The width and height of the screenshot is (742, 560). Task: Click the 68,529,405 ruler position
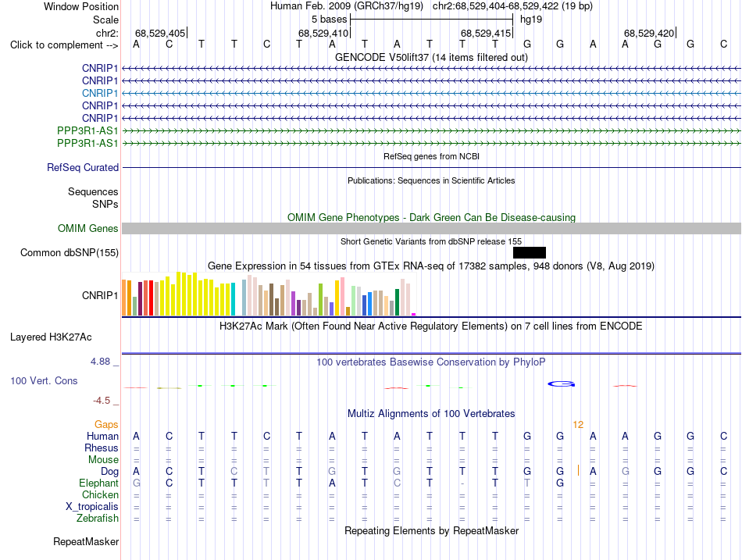(160, 33)
